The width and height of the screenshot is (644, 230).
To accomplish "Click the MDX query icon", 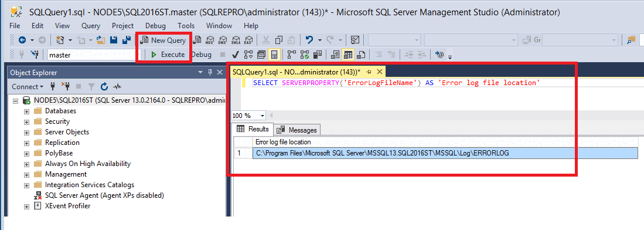I will pyautogui.click(x=209, y=40).
